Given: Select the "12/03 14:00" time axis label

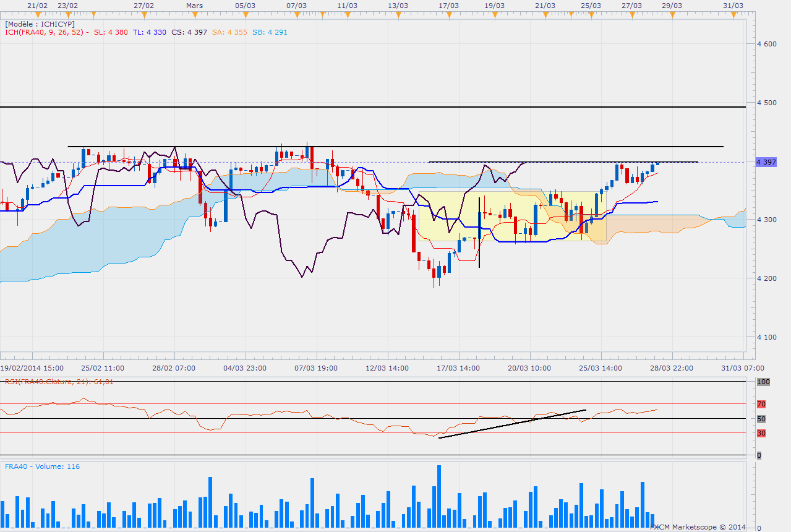Looking at the screenshot, I should (388, 368).
